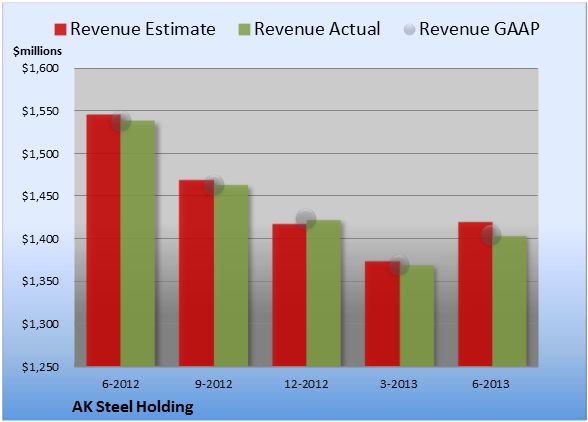Select the GAAP marker for 6-2013
588x422 pixels.
point(491,235)
